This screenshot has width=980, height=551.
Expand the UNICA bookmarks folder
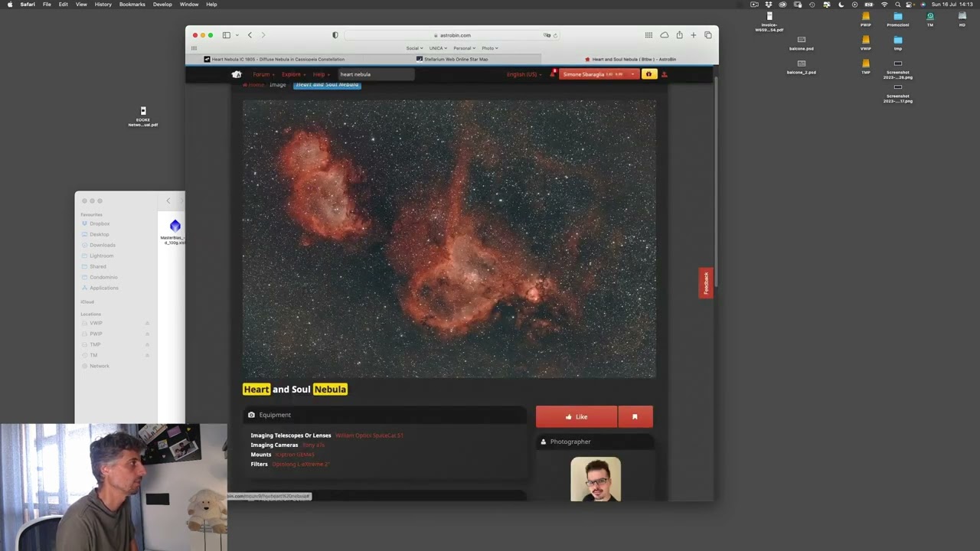coord(438,48)
